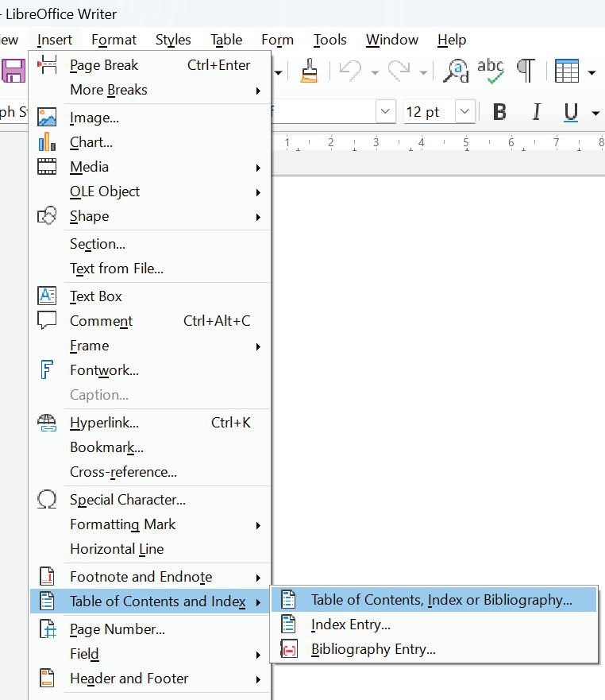605x700 pixels.
Task: Click the 12 pt font size field
Action: [x=430, y=111]
